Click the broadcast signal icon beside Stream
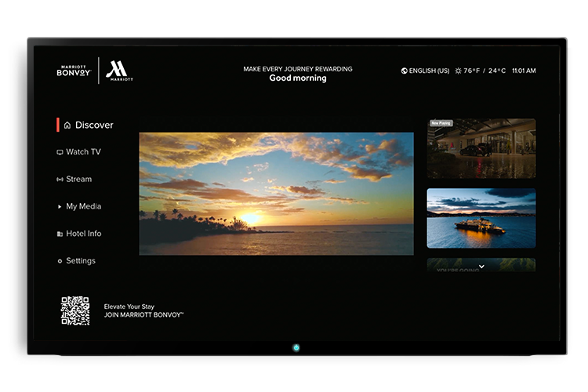Viewport: 588px width, 392px height. click(60, 180)
